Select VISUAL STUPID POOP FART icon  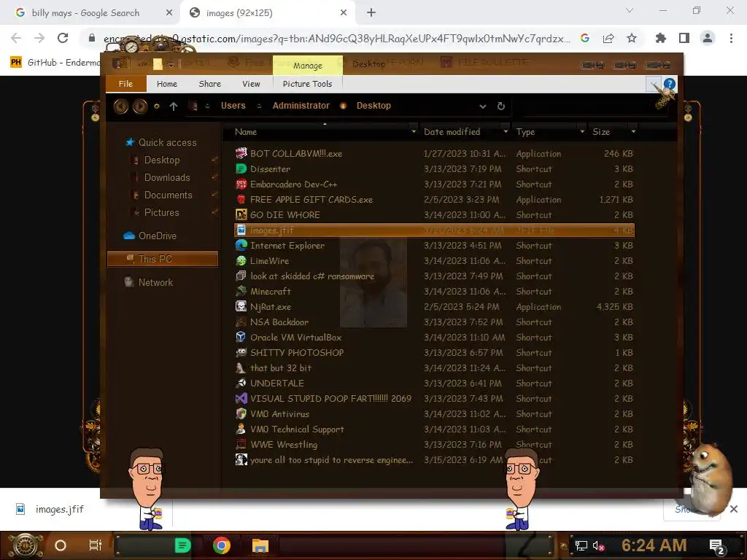(x=241, y=398)
